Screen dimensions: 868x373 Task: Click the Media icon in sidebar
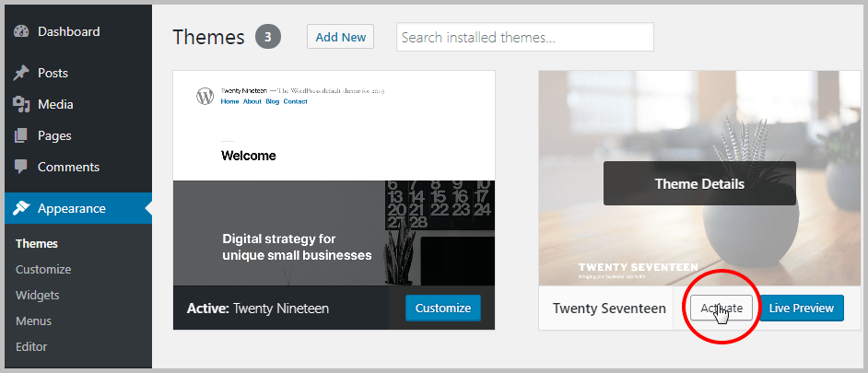pyautogui.click(x=21, y=105)
